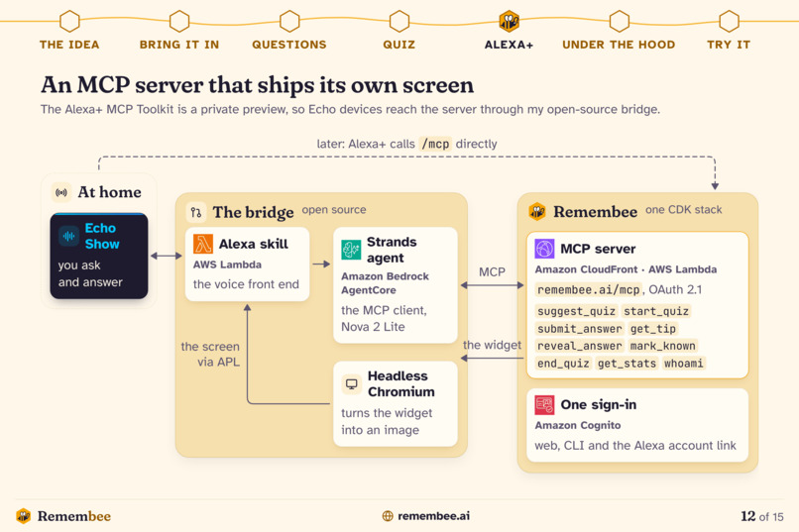Click the globe icon beside remembee.ai
Viewport: 799px width, 532px height.
click(388, 516)
